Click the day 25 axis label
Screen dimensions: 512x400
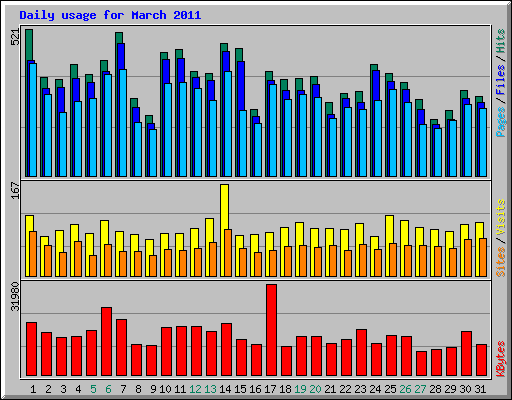(x=390, y=389)
